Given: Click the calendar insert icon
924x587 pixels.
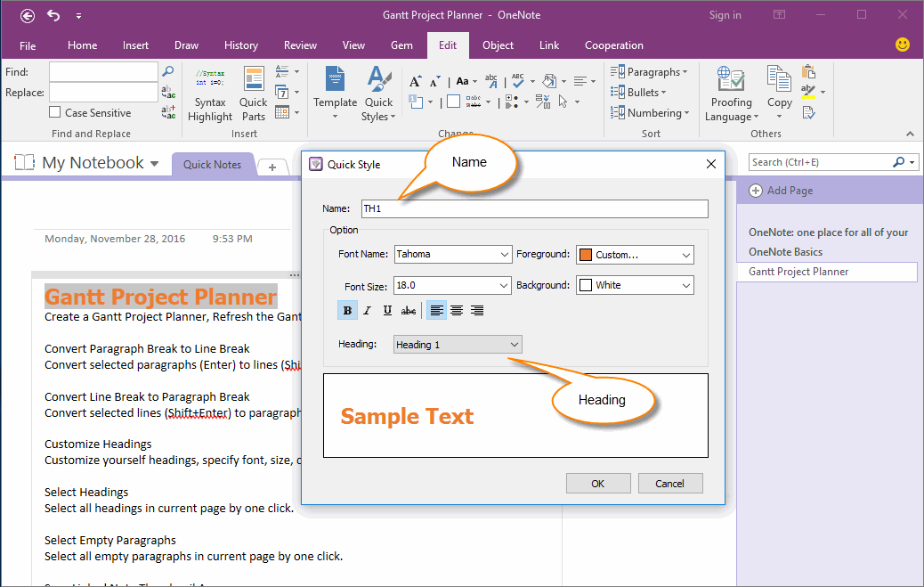Looking at the screenshot, I should tap(282, 112).
